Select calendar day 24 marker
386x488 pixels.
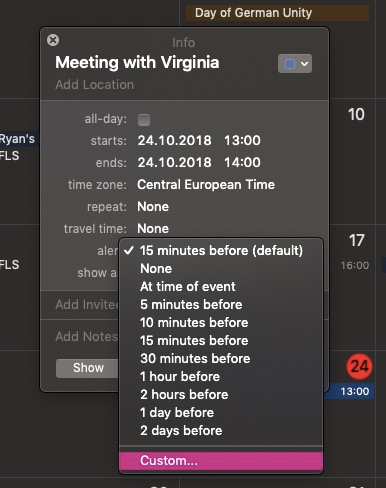(x=359, y=367)
